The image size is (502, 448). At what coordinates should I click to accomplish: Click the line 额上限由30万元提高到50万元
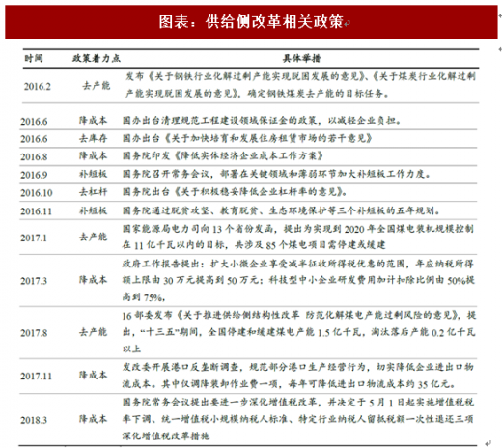(x=298, y=280)
